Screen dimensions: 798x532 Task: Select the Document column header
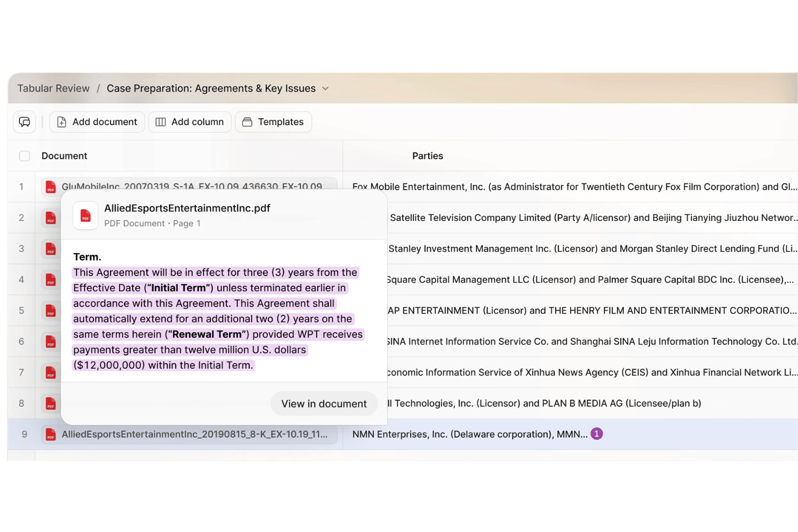[x=64, y=156]
